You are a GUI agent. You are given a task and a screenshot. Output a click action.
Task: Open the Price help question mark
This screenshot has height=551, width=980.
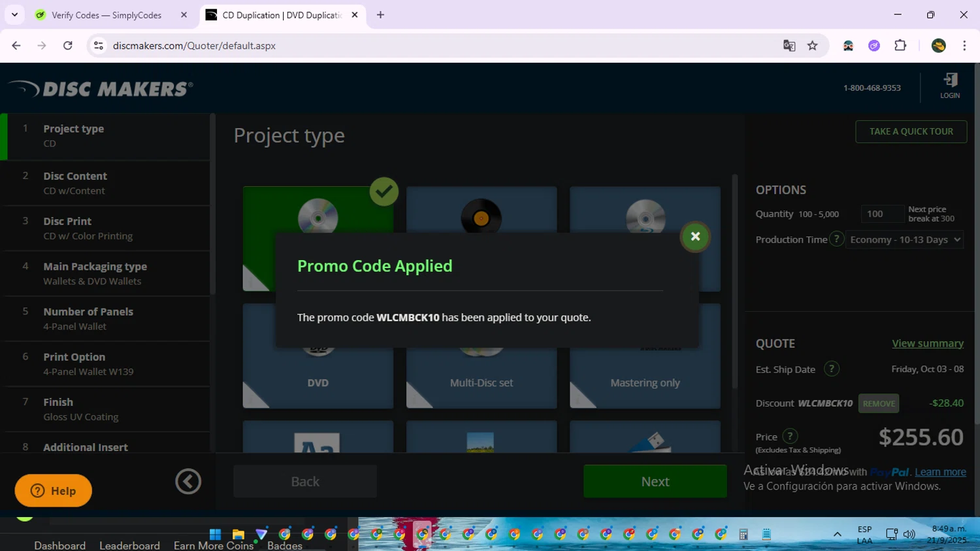tap(790, 436)
